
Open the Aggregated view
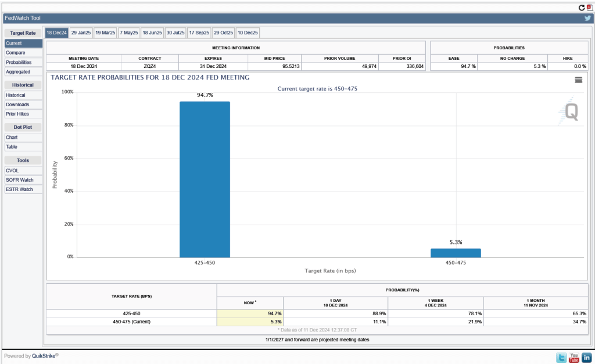coord(18,72)
